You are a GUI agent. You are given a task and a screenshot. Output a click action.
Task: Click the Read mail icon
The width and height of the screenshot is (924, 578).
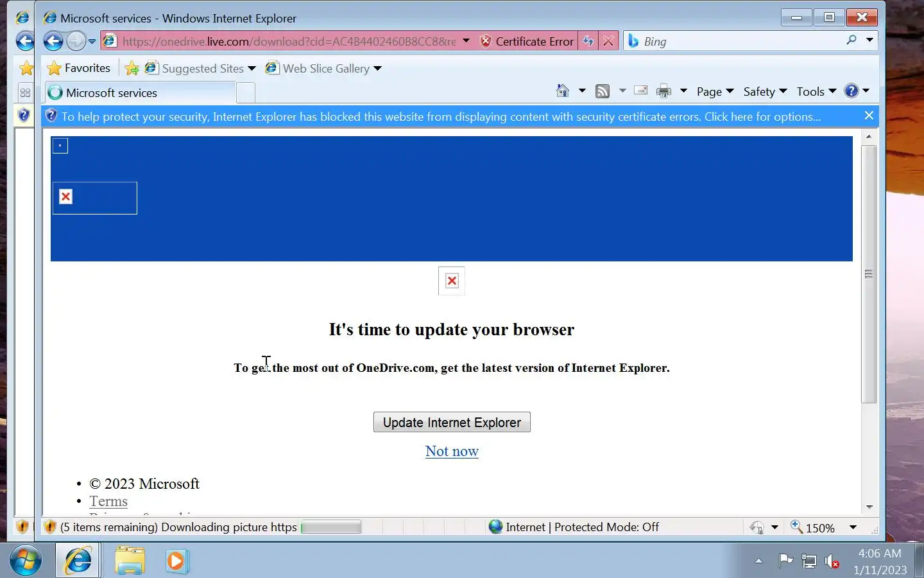pos(640,91)
